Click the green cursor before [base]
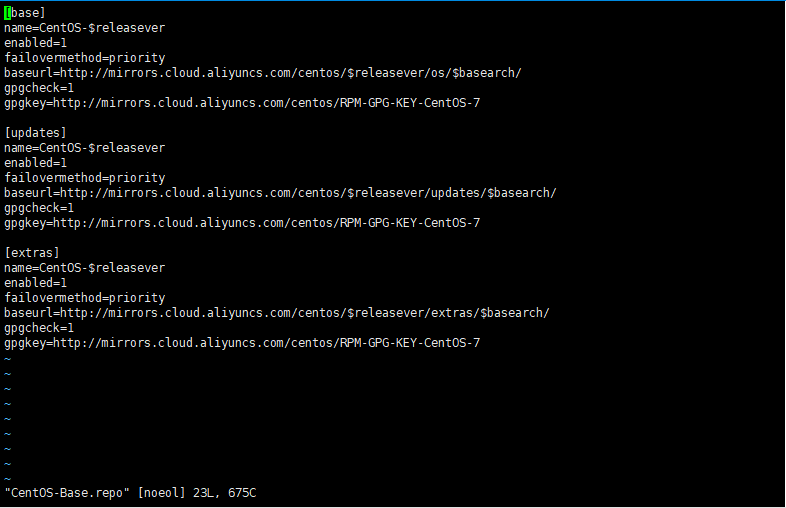The width and height of the screenshot is (786, 508). [x=7, y=12]
